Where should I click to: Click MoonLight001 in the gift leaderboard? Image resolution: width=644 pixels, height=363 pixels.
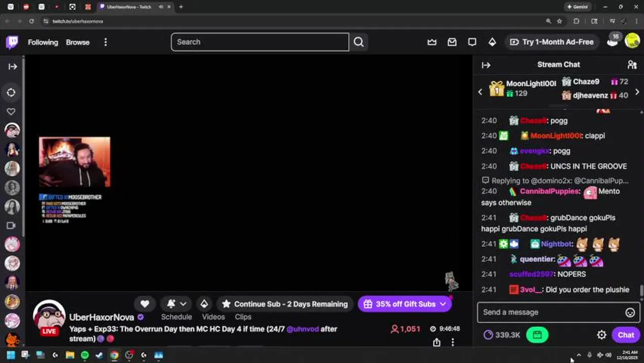[x=531, y=83]
